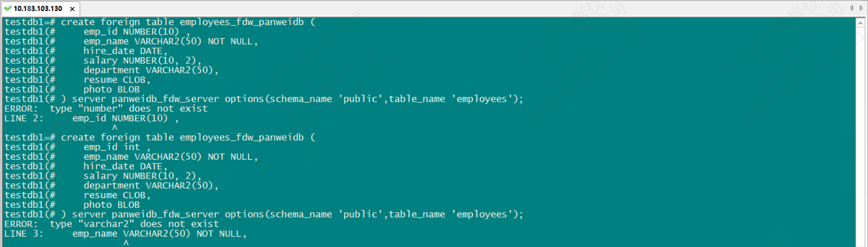The image size is (868, 247).
Task: Click "hire_date DATE" in the second statement
Action: pos(125,166)
